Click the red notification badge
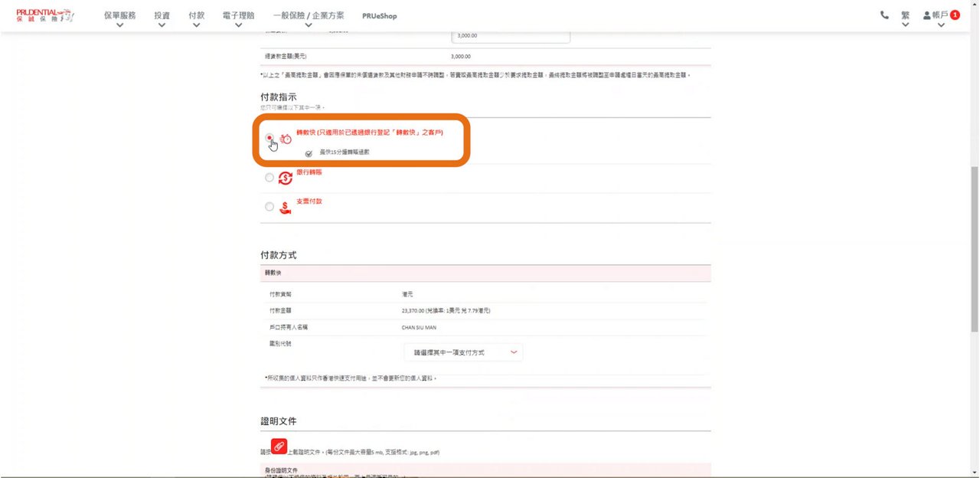This screenshot has height=478, width=980. pos(955,15)
